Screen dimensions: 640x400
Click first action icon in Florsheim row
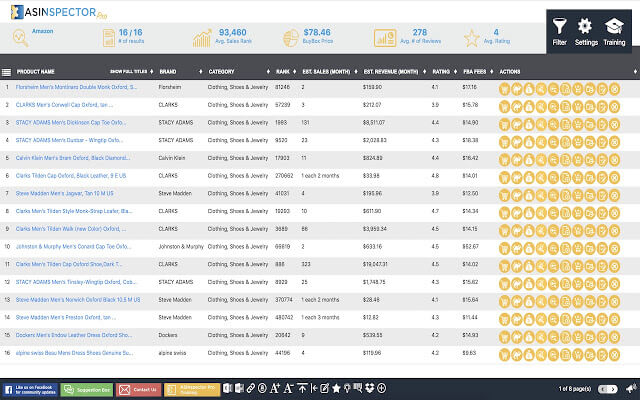point(505,87)
